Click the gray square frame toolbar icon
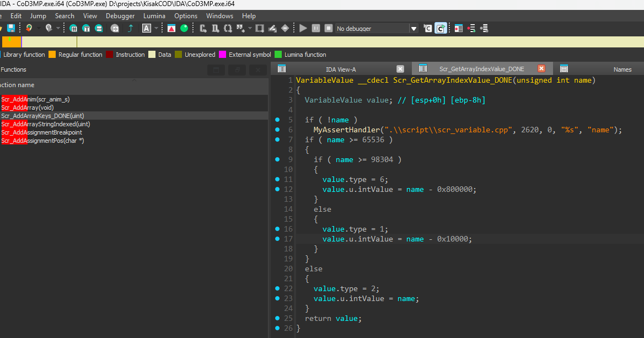The width and height of the screenshot is (644, 338). 260,28
